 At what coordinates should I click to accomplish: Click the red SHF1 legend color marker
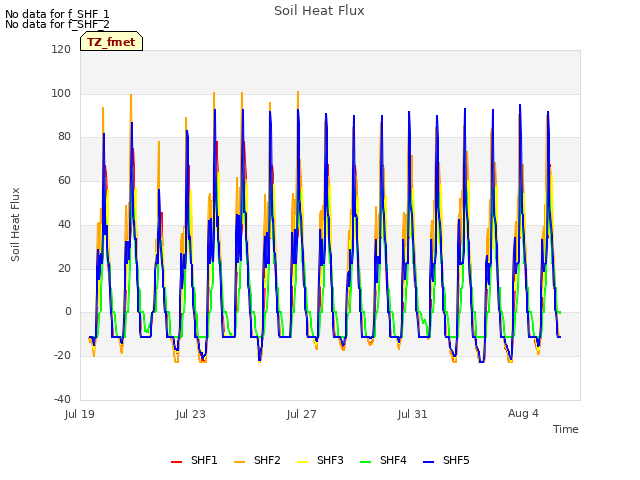[176, 462]
